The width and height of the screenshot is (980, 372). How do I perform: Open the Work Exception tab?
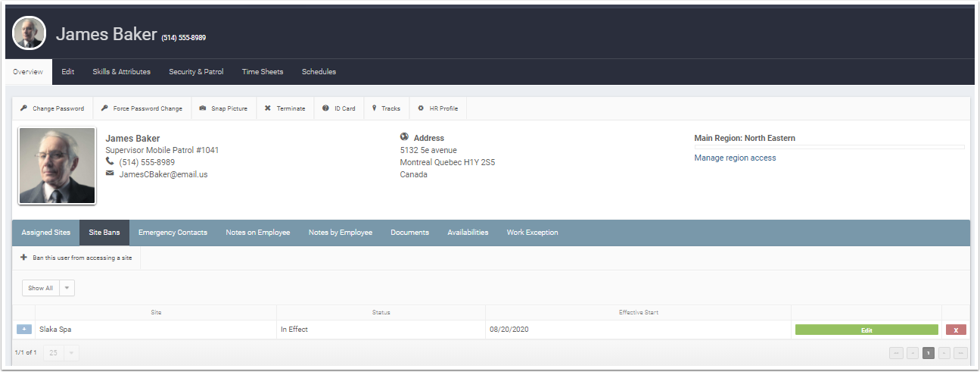point(532,233)
